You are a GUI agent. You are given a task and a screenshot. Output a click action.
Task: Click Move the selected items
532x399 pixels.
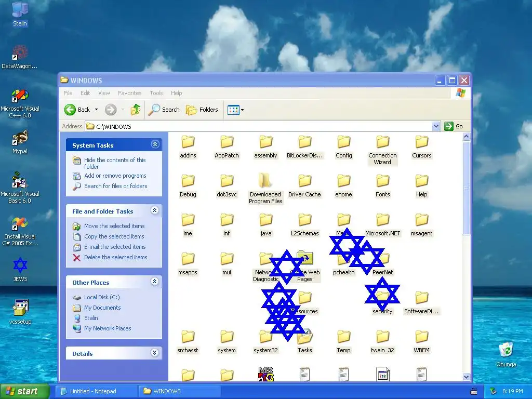point(114,226)
